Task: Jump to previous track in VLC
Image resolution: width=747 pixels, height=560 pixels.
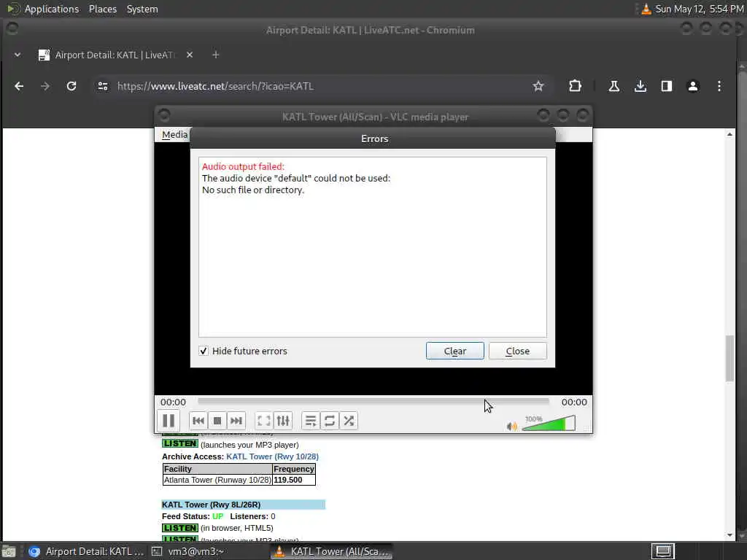Action: (198, 421)
